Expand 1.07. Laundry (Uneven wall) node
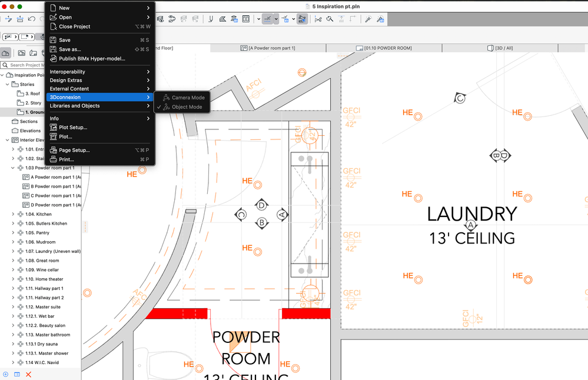The image size is (588, 380). coord(13,251)
